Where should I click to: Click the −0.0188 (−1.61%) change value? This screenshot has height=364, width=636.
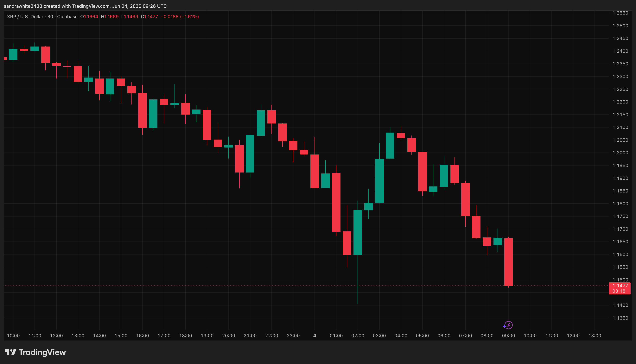tap(180, 17)
